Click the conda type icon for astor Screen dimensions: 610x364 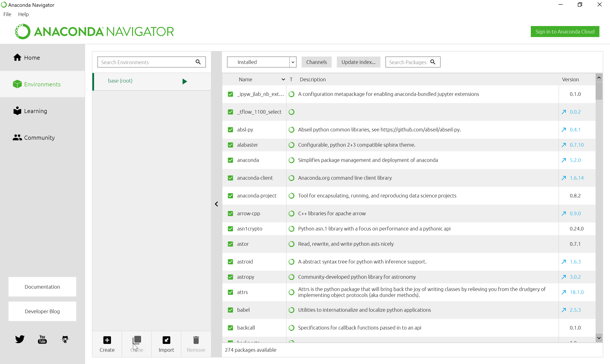(x=291, y=244)
